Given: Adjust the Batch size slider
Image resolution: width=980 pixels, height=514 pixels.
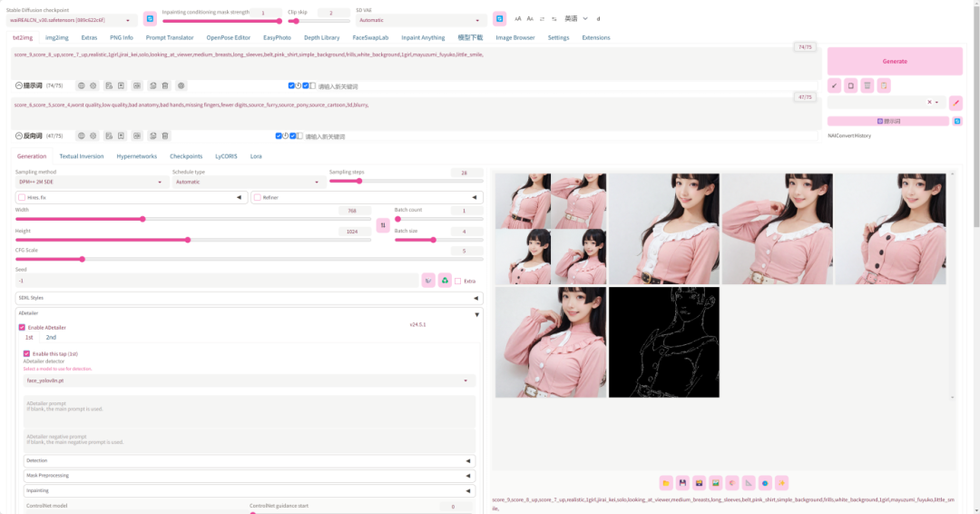Looking at the screenshot, I should coord(439,240).
